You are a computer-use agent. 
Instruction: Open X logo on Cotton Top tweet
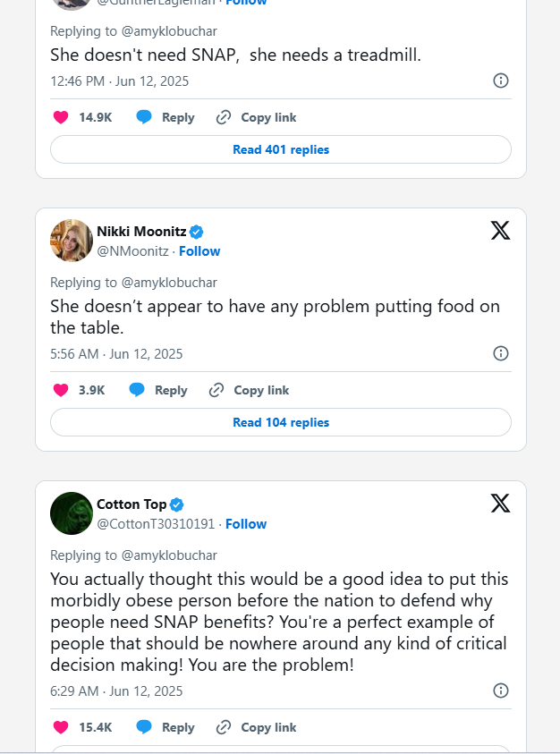pyautogui.click(x=500, y=504)
